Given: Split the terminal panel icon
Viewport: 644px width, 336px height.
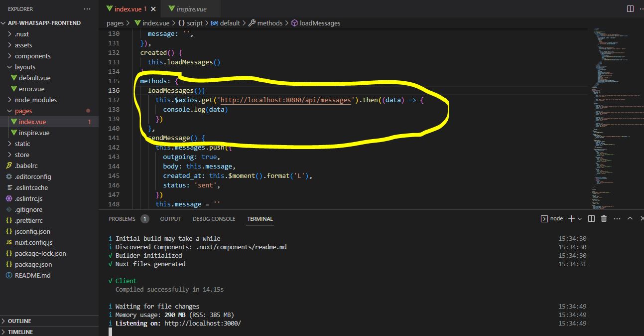Looking at the screenshot, I should [x=592, y=218].
